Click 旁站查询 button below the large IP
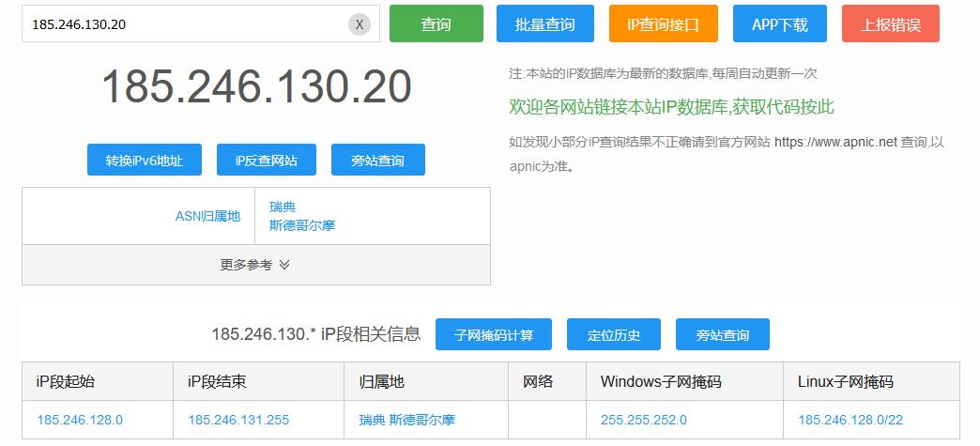 (x=378, y=160)
